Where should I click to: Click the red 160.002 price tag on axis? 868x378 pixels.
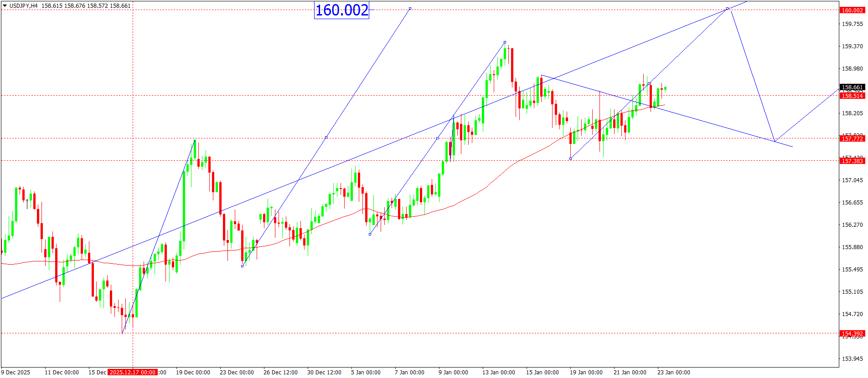852,10
